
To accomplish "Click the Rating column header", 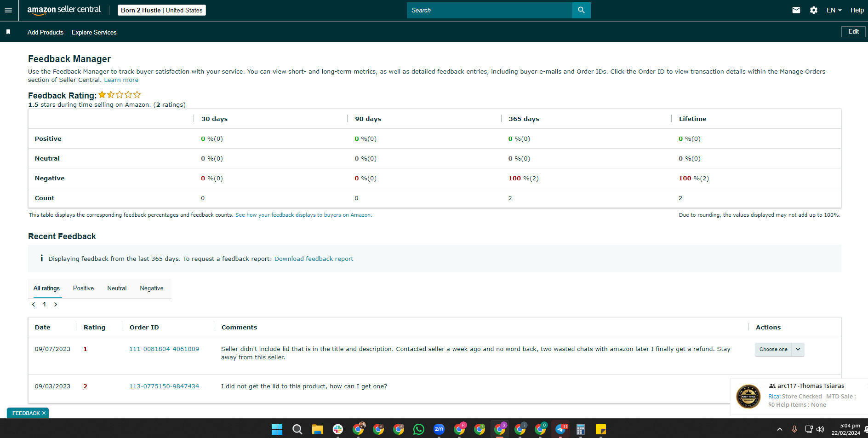I will (x=94, y=327).
